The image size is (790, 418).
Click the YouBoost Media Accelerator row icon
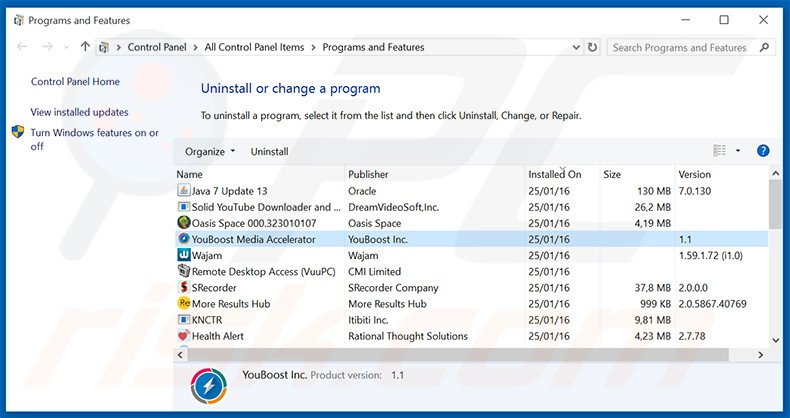[184, 239]
